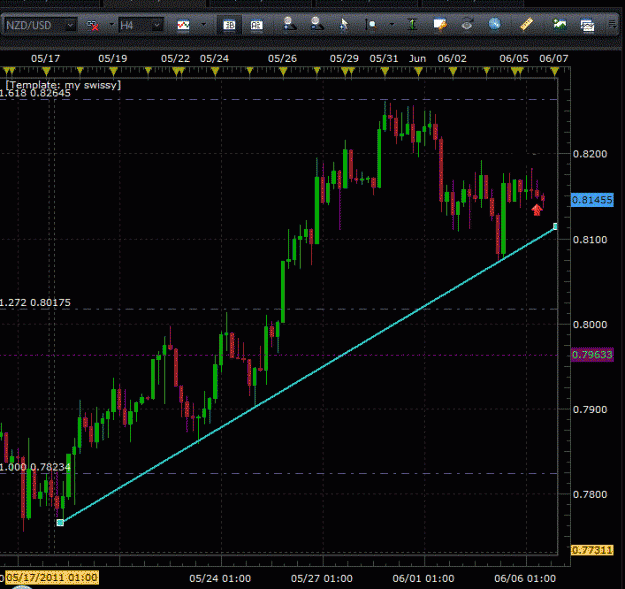This screenshot has height=589, width=625.
Task: Click the [Template: my swissy] label
Action: (63, 84)
